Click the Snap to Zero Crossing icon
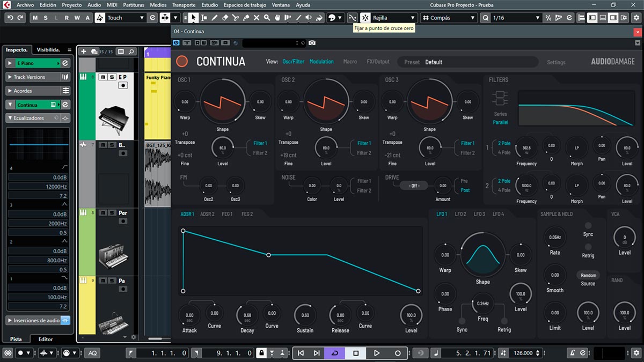The image size is (644, 362). point(352,18)
